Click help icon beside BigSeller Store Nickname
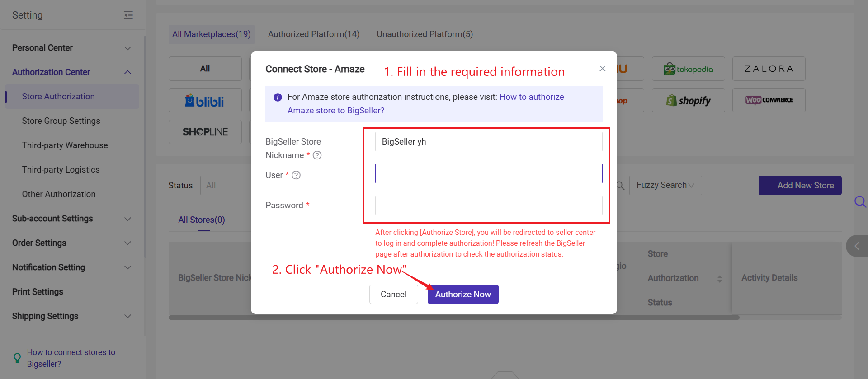The image size is (868, 379). point(317,155)
